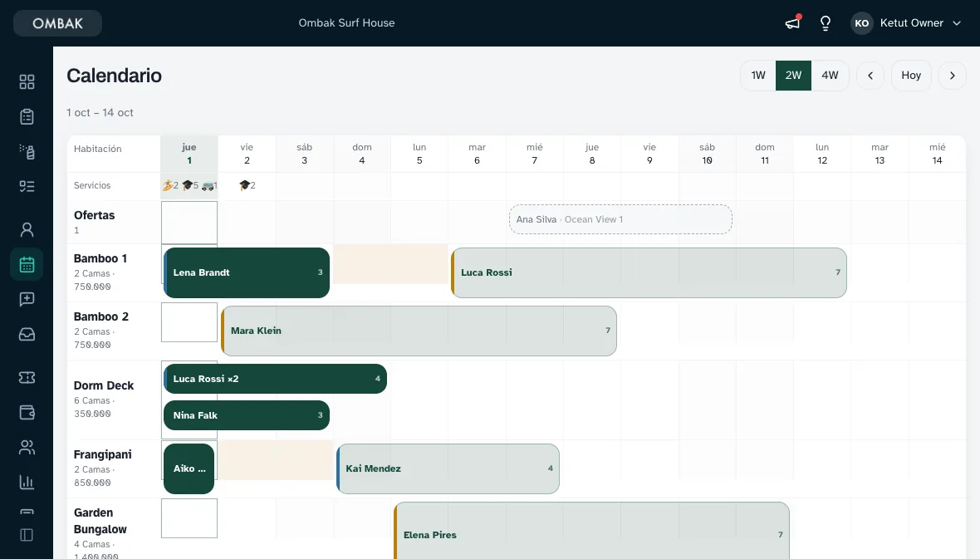Click the Dorm Deck room label

click(x=104, y=385)
